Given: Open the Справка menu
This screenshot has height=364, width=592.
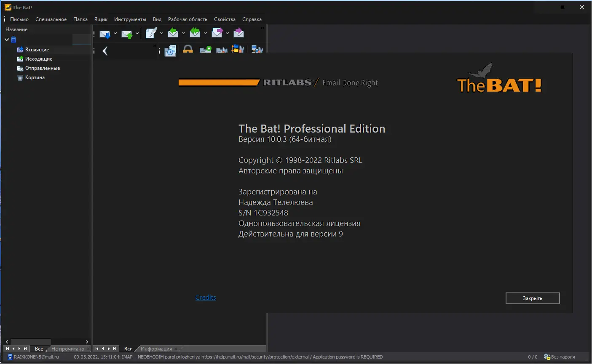Looking at the screenshot, I should point(252,19).
